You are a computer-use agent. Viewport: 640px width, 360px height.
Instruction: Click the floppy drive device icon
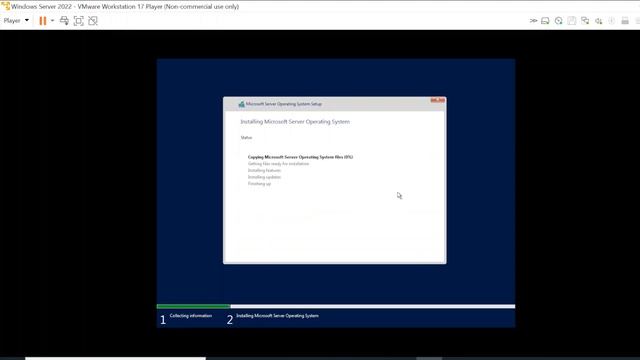click(x=572, y=21)
